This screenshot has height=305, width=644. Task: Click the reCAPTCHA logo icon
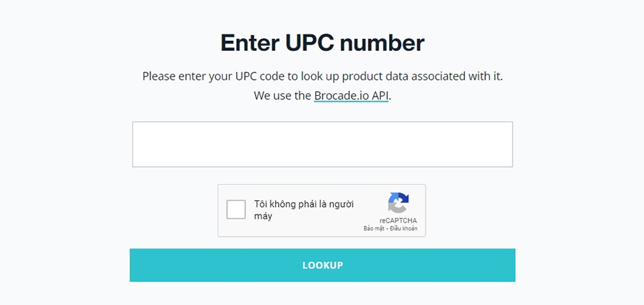[398, 203]
